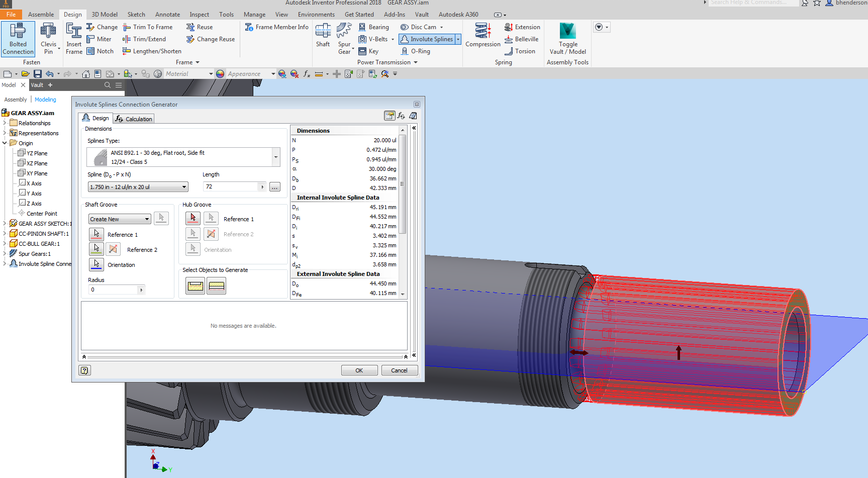Image resolution: width=868 pixels, height=478 pixels.
Task: Click the Appearance color sphere swatch
Action: click(x=220, y=74)
